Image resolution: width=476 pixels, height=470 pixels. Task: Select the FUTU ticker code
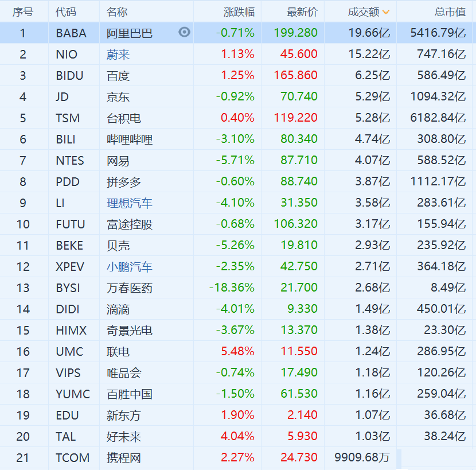(71, 224)
